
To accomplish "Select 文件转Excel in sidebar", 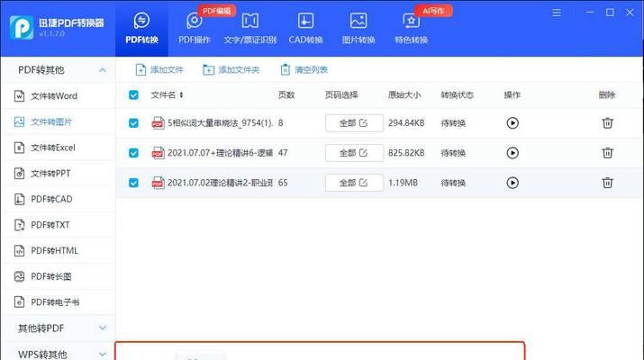I will click(58, 148).
